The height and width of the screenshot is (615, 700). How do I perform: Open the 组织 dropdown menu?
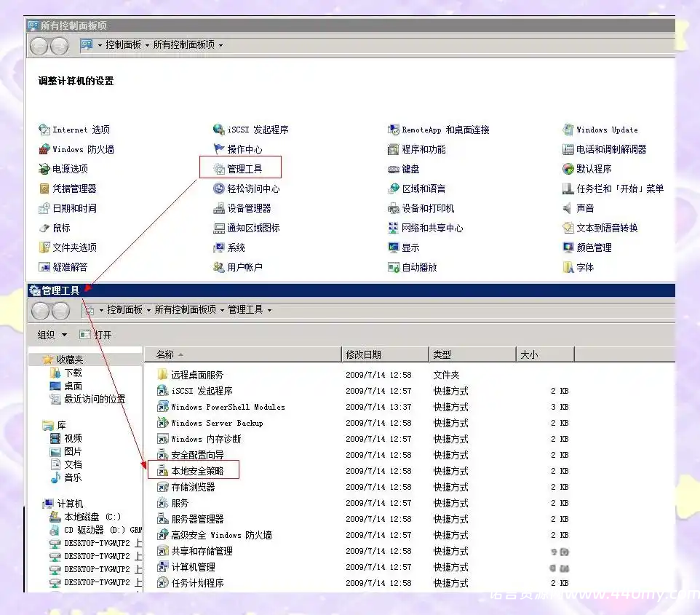click(x=52, y=335)
